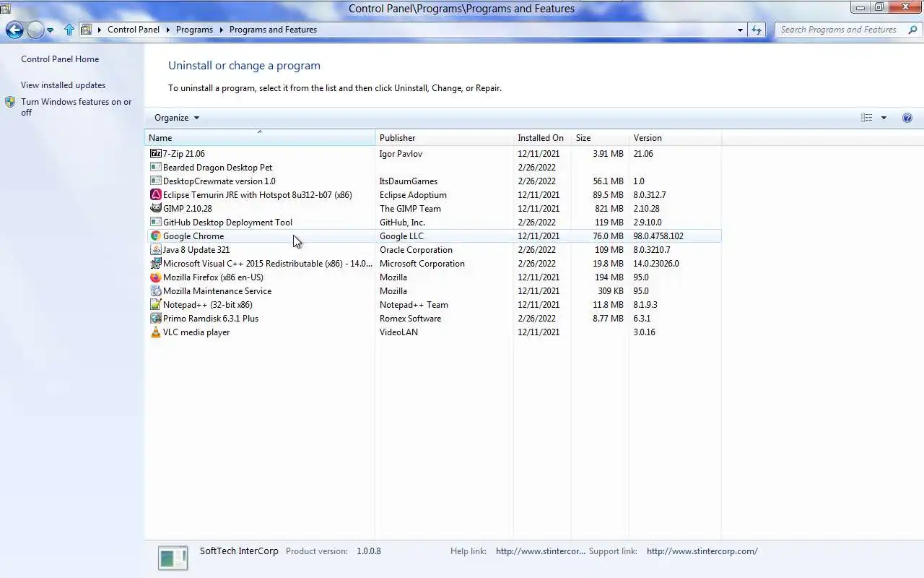Click the Control Panel breadcrumb

pos(134,30)
